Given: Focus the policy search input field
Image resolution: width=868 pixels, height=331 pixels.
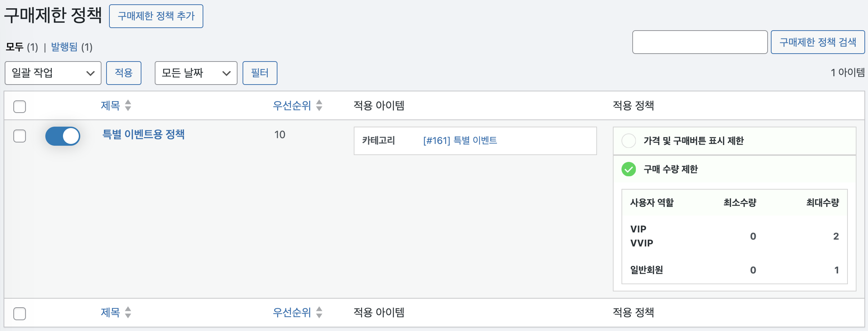Looking at the screenshot, I should (x=700, y=42).
